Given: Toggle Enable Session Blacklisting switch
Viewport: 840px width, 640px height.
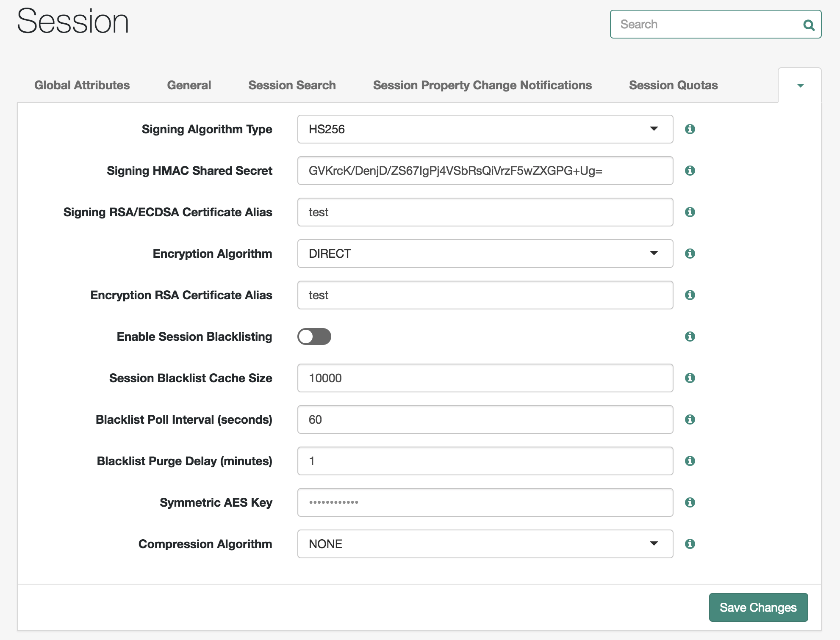Looking at the screenshot, I should pyautogui.click(x=314, y=337).
